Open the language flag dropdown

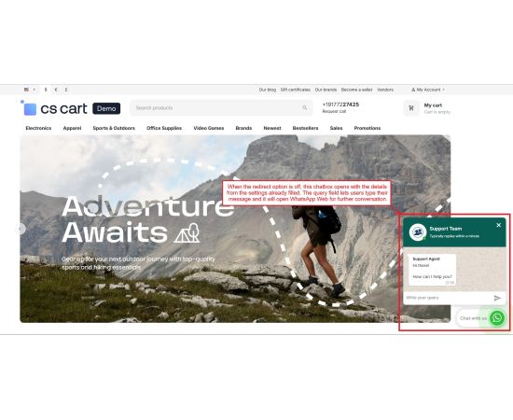click(x=29, y=90)
